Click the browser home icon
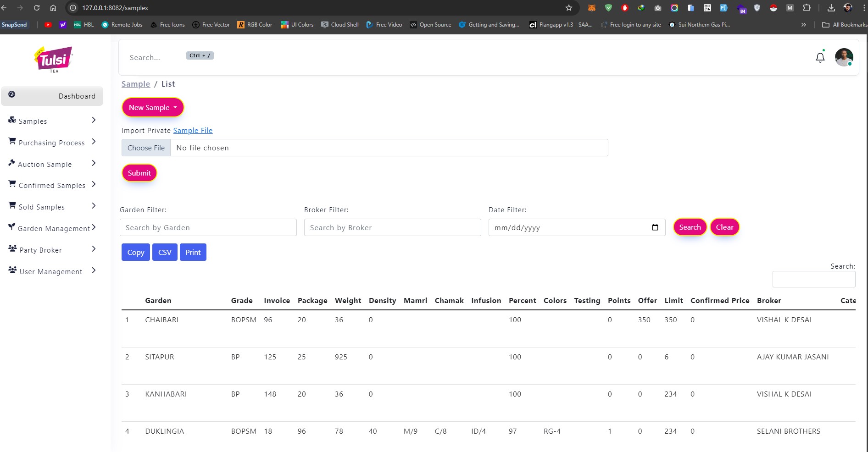 pyautogui.click(x=53, y=8)
